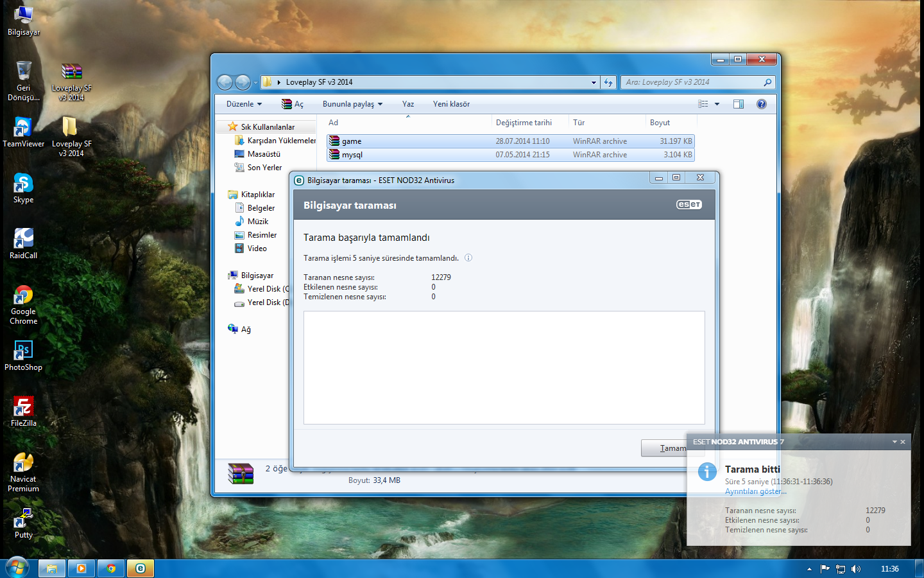Viewport: 924px width, 578px height.
Task: Open Masaüstü in the navigation pane
Action: [257, 154]
